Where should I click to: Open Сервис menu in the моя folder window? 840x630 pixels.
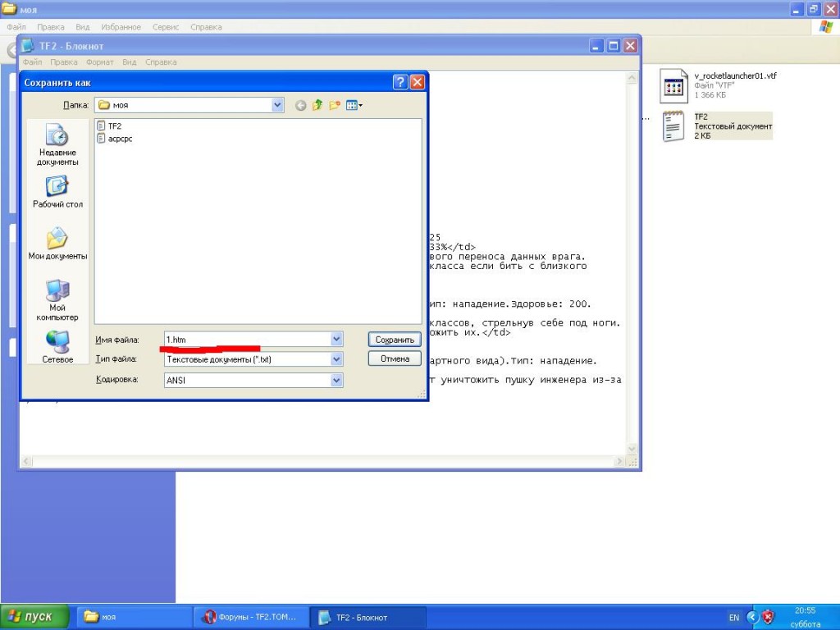[166, 27]
